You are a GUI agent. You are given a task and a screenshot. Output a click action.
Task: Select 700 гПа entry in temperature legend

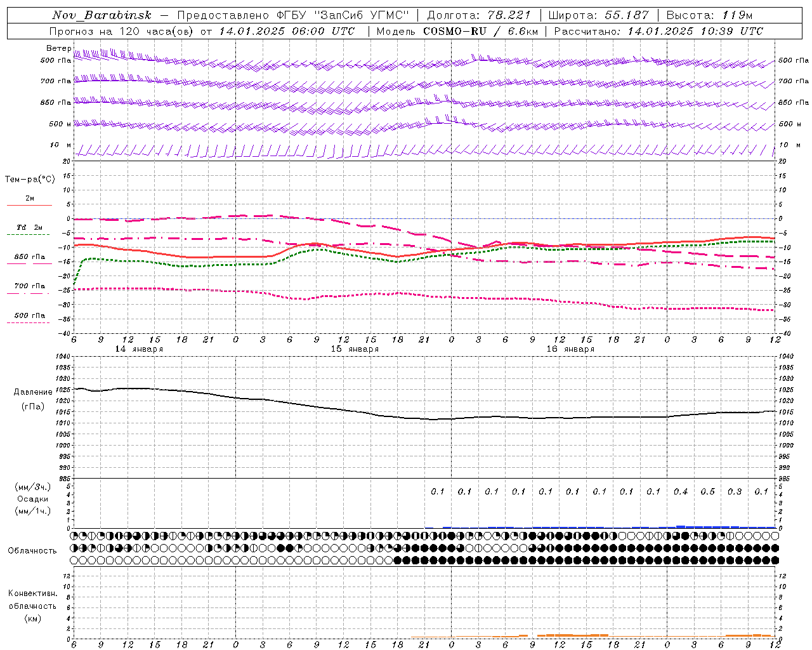[x=30, y=286]
